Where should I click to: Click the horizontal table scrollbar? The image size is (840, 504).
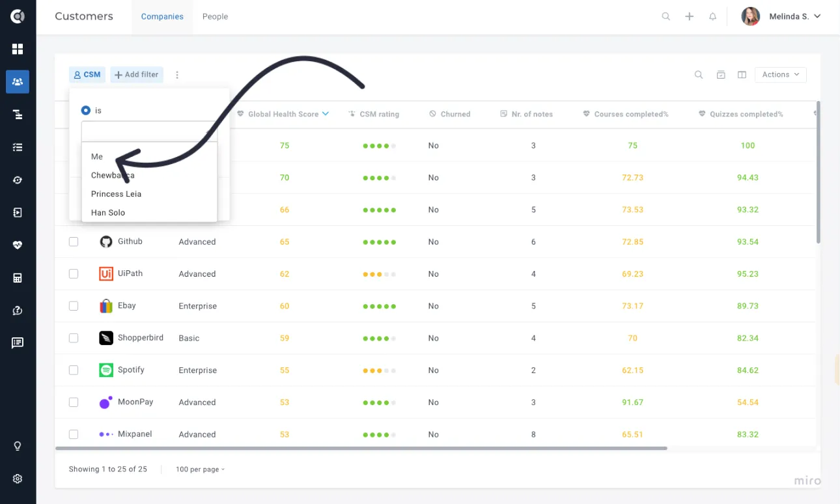(361, 448)
